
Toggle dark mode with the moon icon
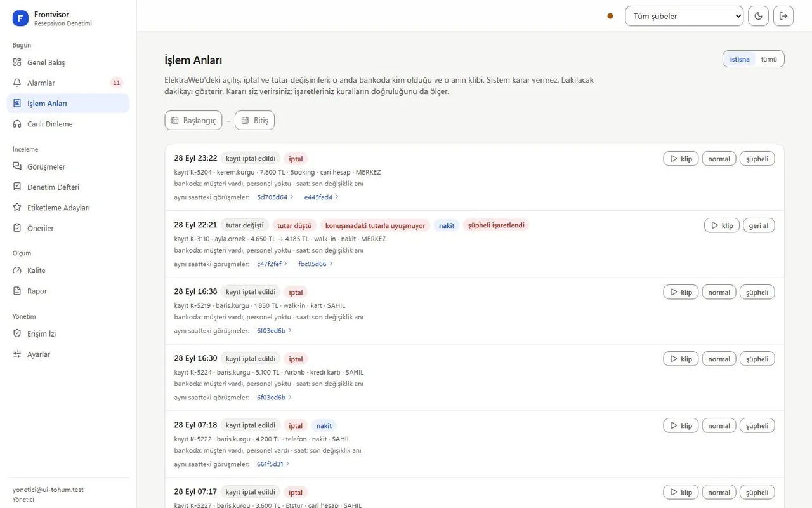click(x=758, y=16)
